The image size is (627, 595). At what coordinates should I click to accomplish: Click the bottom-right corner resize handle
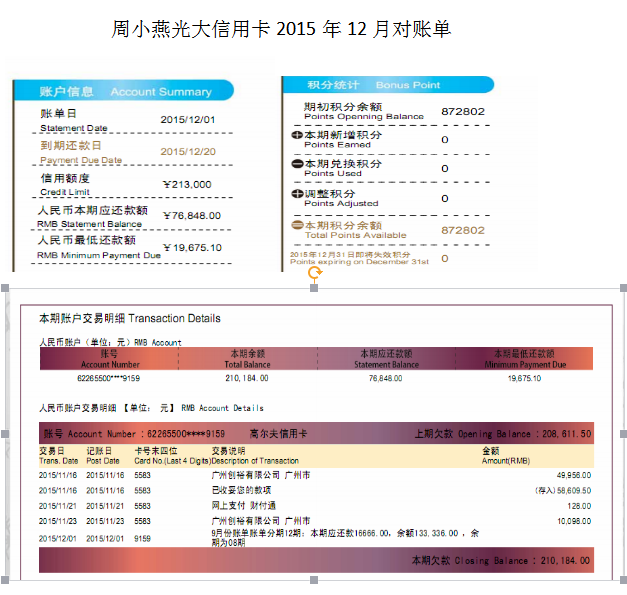622,580
